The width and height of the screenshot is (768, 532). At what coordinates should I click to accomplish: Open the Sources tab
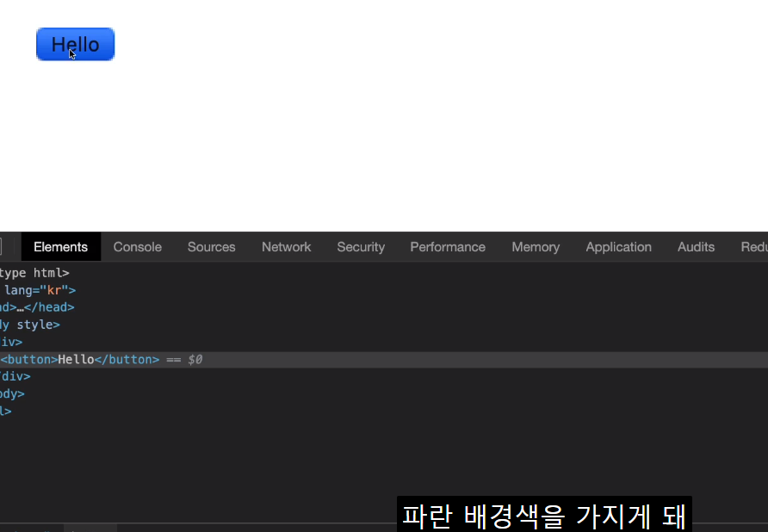click(212, 247)
